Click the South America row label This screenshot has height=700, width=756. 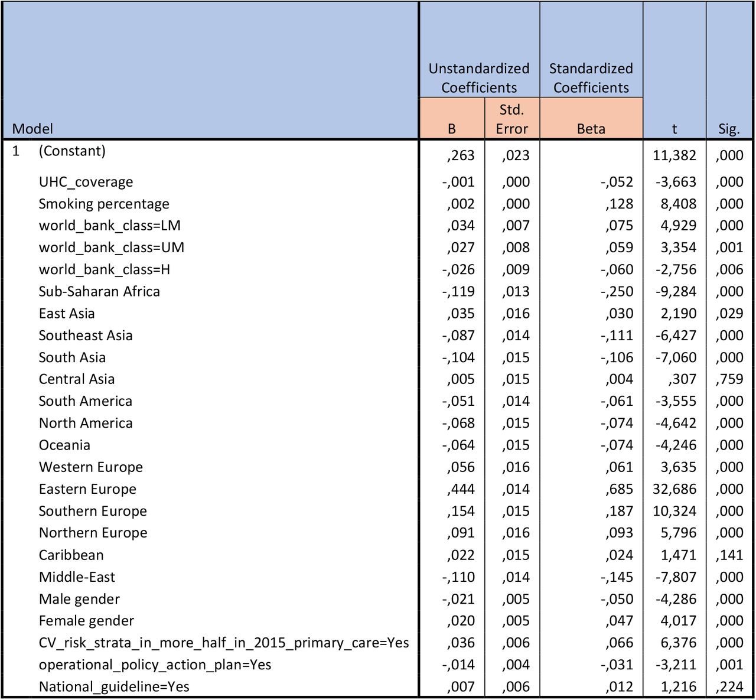[86, 401]
